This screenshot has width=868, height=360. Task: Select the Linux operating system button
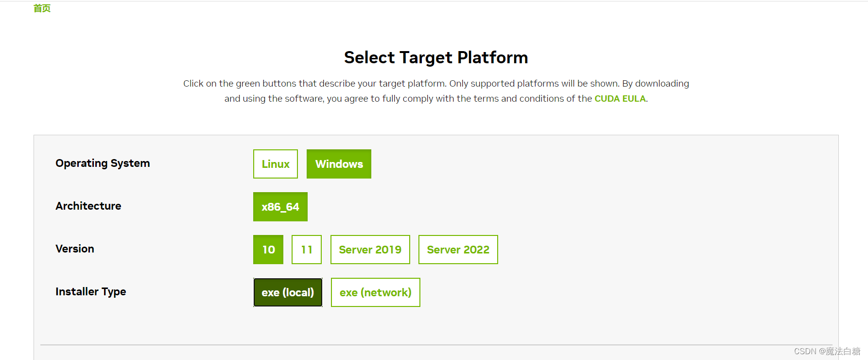click(276, 164)
